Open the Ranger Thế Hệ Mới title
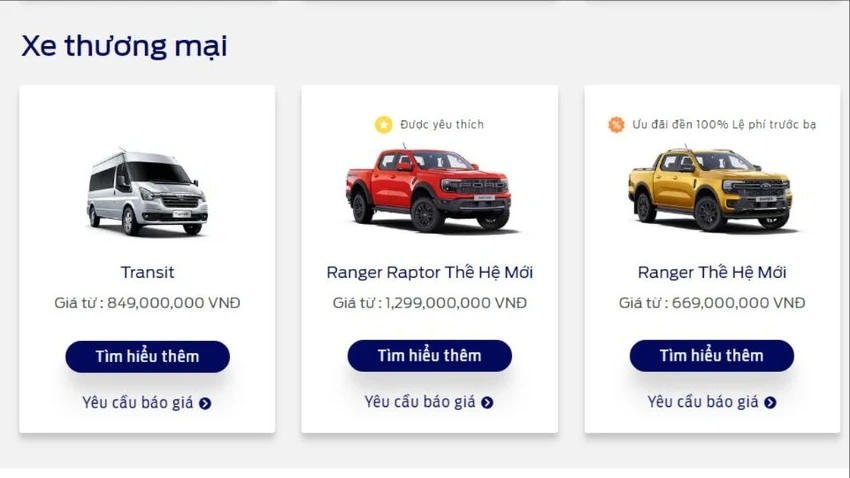 click(x=712, y=272)
